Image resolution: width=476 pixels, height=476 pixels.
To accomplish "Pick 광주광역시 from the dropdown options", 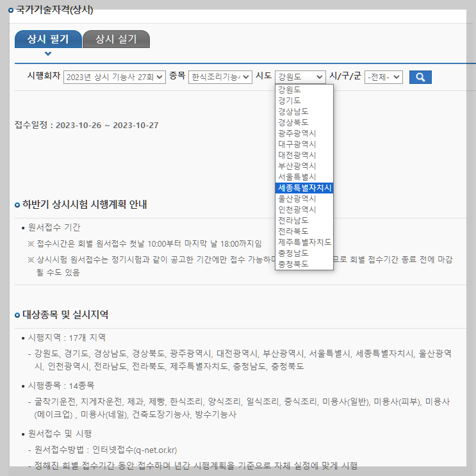I will point(304,133).
